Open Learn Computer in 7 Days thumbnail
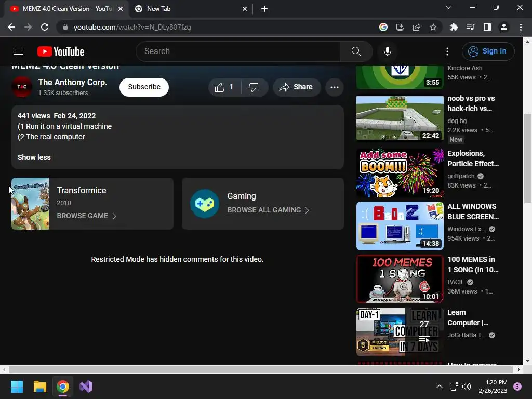Image resolution: width=532 pixels, height=399 pixels. click(400, 332)
